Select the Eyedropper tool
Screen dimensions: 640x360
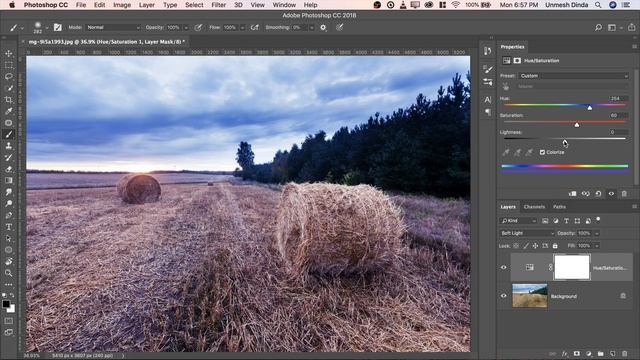click(9, 111)
